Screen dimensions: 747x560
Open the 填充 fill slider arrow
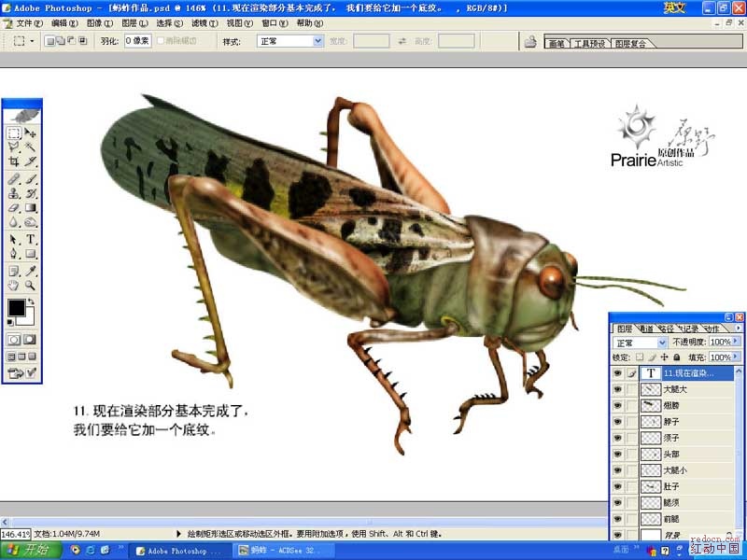[737, 357]
